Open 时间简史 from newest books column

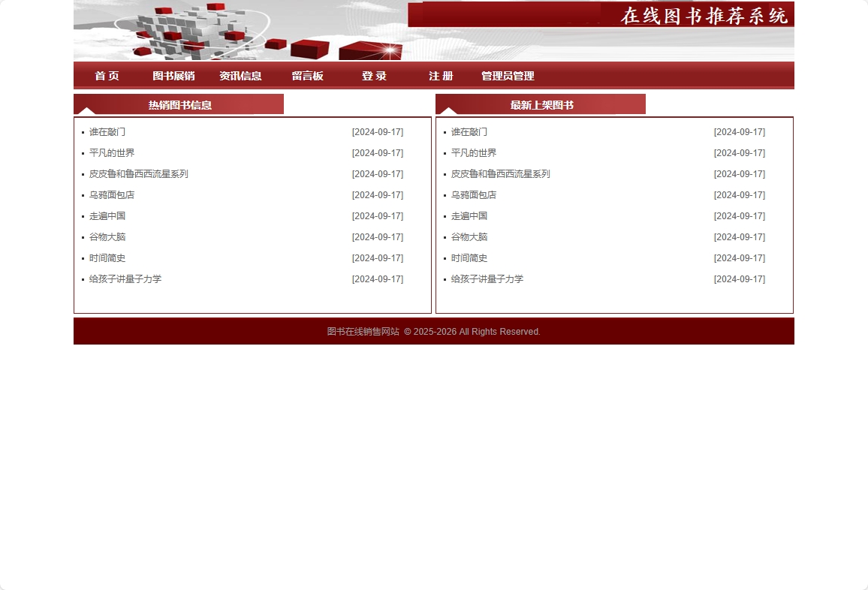(x=469, y=257)
